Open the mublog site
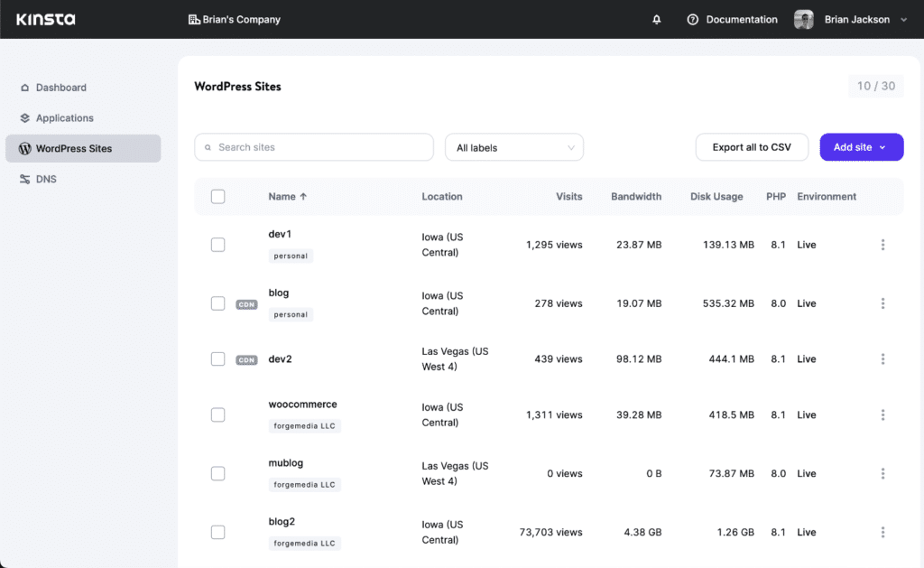Viewport: 924px width, 568px height. pos(286,463)
